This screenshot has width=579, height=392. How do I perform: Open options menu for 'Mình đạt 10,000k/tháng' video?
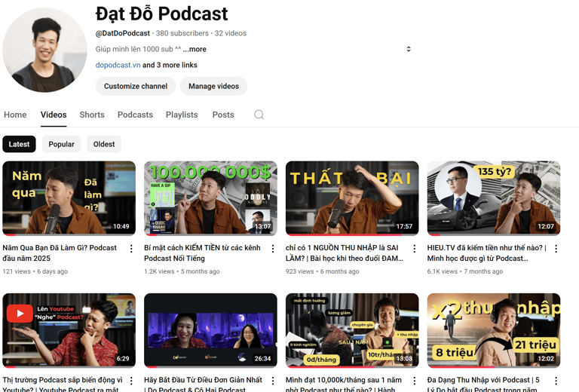[x=415, y=381]
